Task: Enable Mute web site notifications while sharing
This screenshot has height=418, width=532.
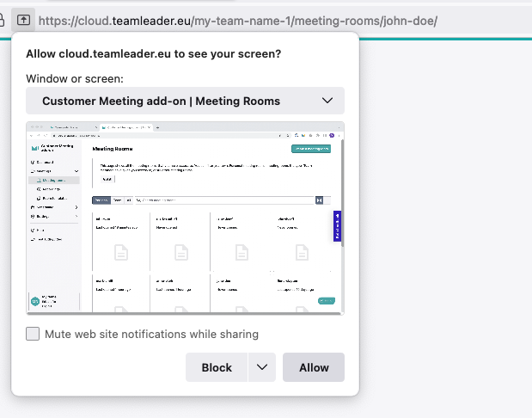Action: click(33, 334)
